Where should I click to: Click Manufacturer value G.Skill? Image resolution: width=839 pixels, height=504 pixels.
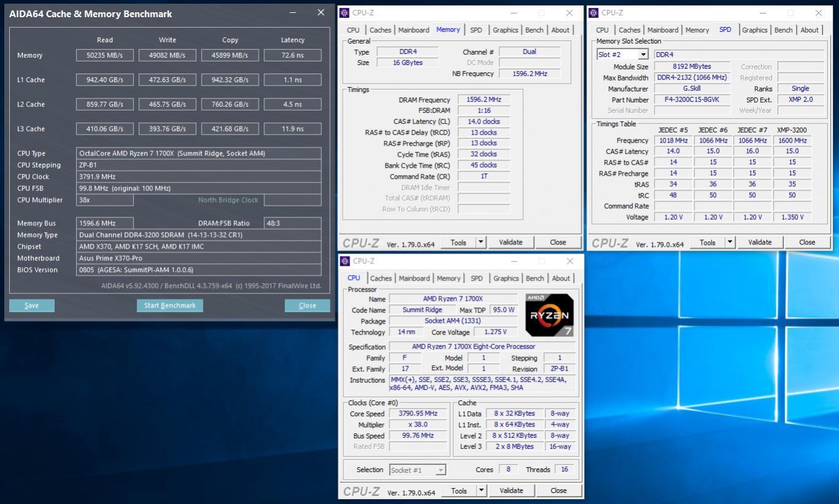(692, 89)
